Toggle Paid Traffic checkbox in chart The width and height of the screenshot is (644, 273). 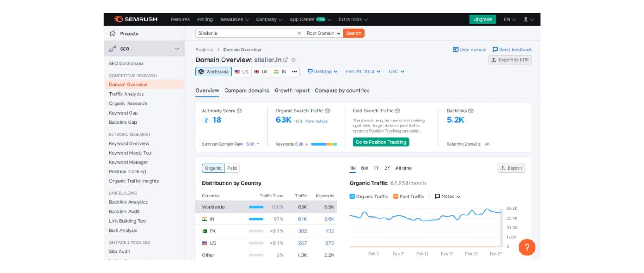pyautogui.click(x=396, y=196)
